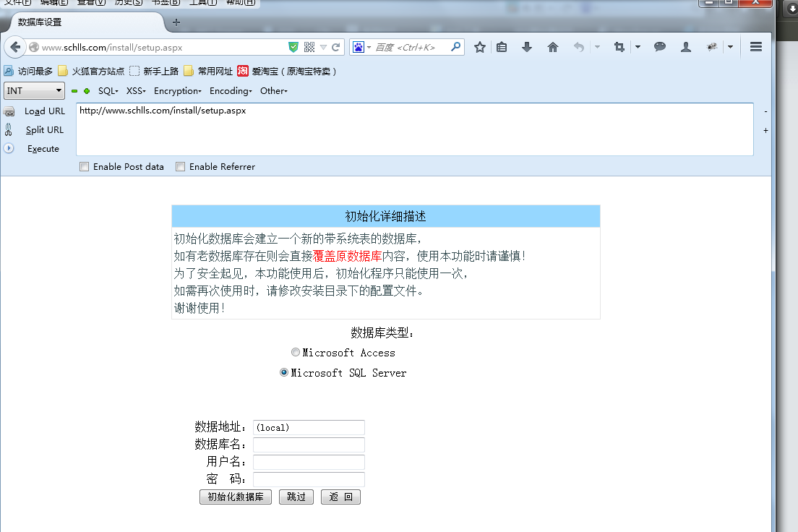
Task: Click the user account silhouette icon
Action: pyautogui.click(x=686, y=48)
